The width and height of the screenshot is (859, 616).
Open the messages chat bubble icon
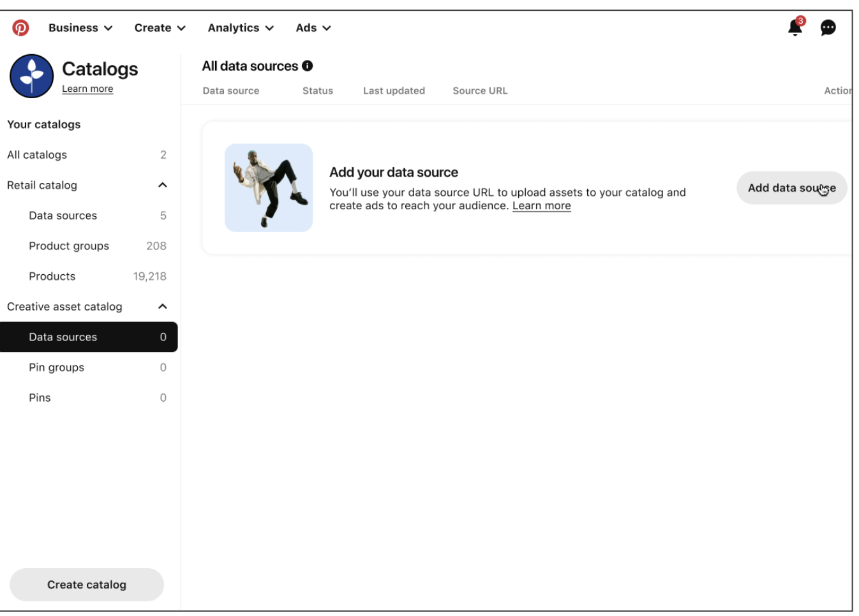[x=828, y=28]
